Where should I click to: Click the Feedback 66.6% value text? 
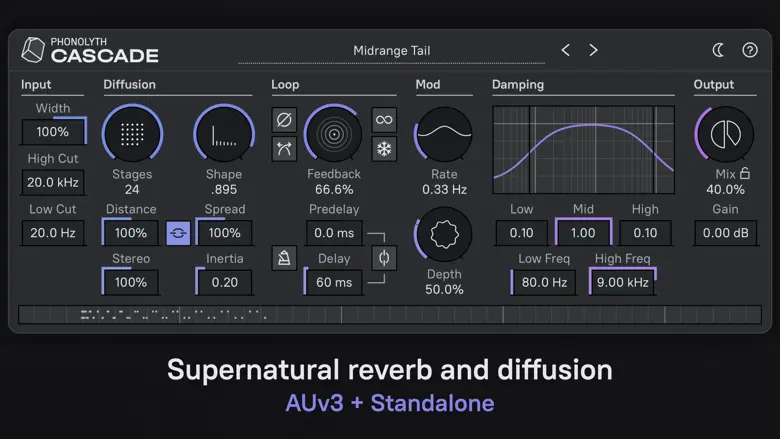tap(334, 189)
